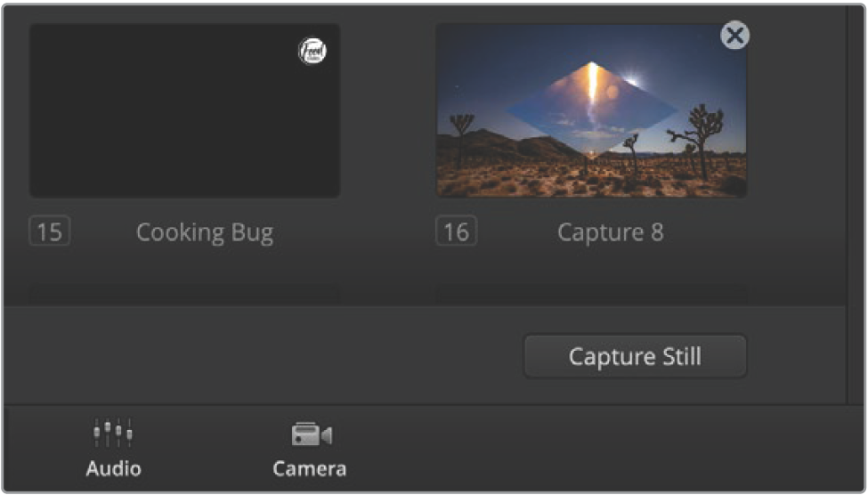The width and height of the screenshot is (868, 495).
Task: Click the round logo inside Cooking Bug still
Action: (312, 53)
